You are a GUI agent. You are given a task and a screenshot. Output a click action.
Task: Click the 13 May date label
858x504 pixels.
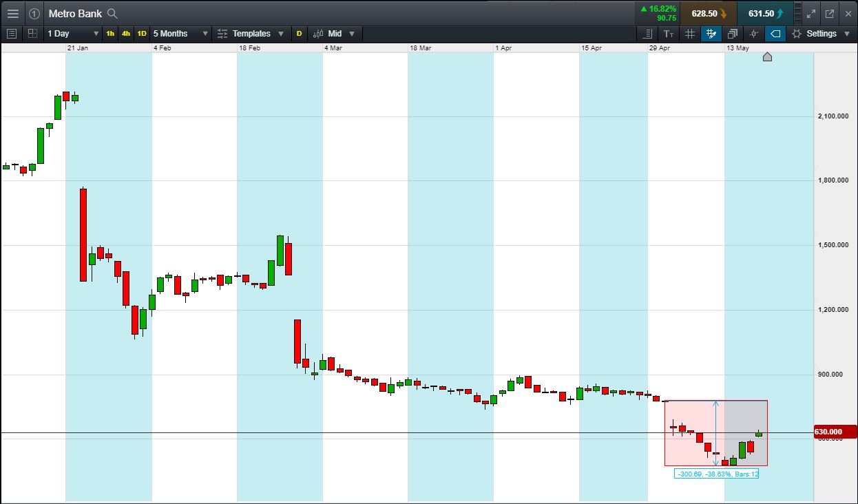tap(738, 48)
